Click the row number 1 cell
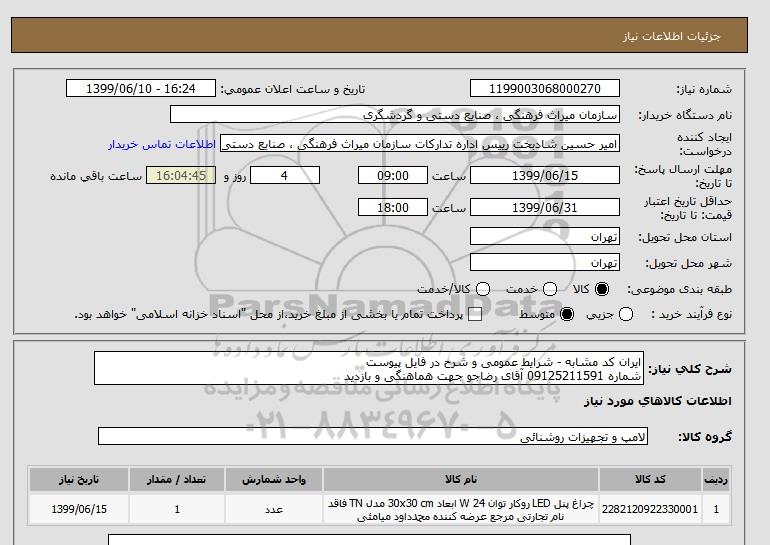The height and width of the screenshot is (545, 770). [716, 509]
